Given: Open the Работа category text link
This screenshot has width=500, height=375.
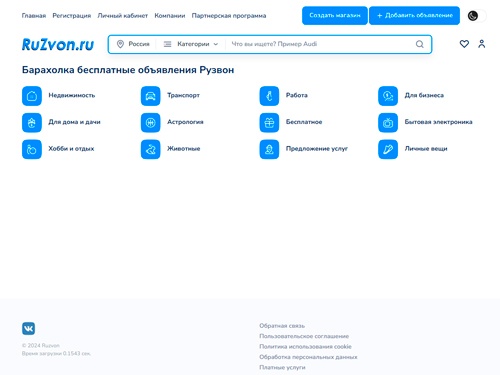Looking at the screenshot, I should 297,95.
